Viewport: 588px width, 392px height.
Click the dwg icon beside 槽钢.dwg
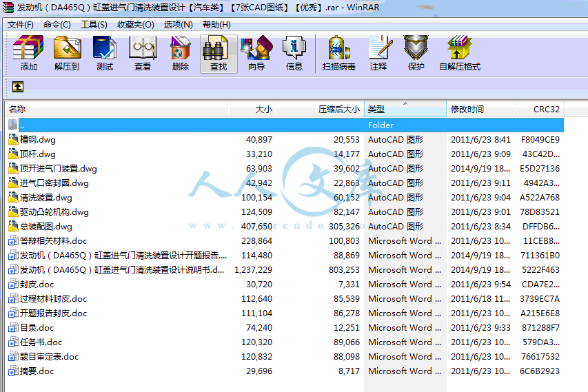pos(14,139)
